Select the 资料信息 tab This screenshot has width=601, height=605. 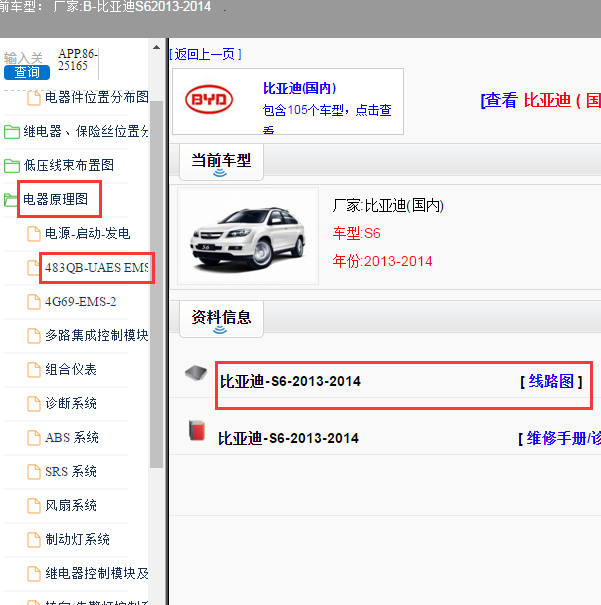pos(221,319)
